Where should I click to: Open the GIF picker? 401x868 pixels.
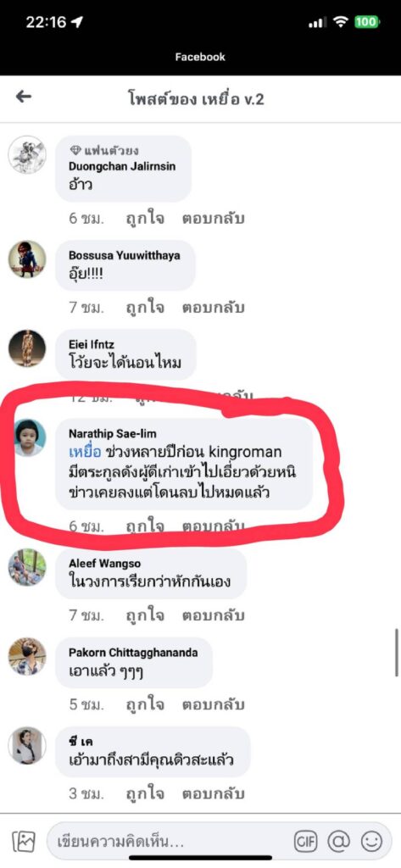tap(304, 842)
